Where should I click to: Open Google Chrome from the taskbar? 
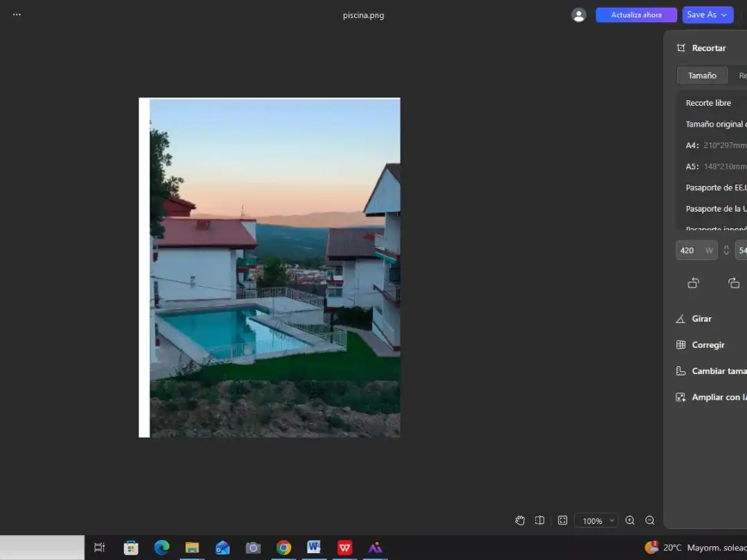[284, 548]
